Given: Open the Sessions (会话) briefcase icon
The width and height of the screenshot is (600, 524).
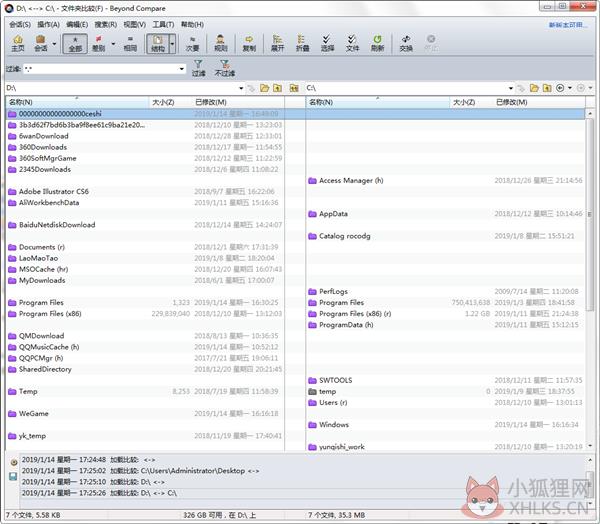Looking at the screenshot, I should click(41, 44).
